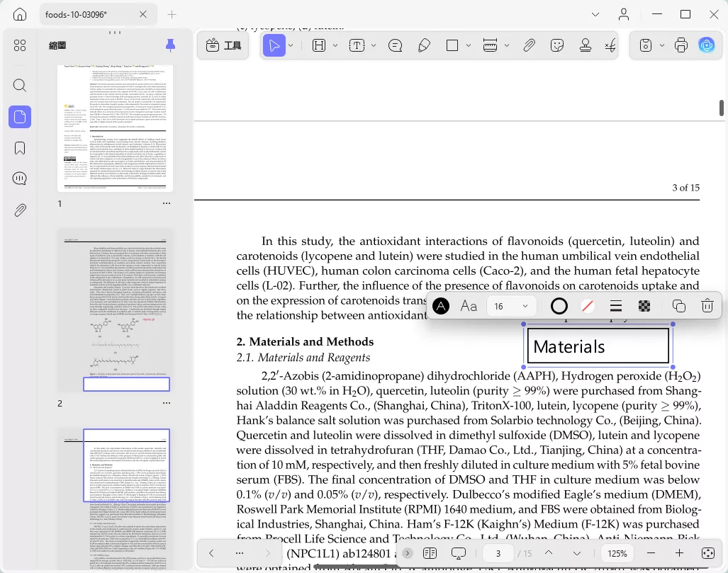Open the AI assistant icon
This screenshot has width=728, height=573.
(x=707, y=45)
